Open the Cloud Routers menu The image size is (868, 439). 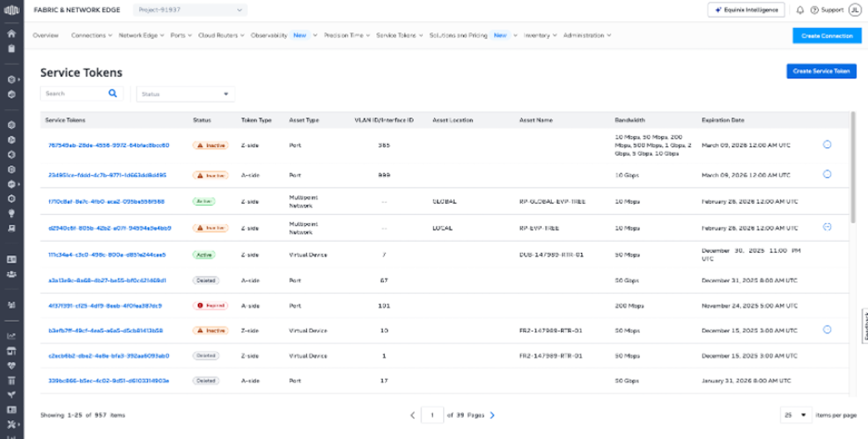click(x=221, y=35)
